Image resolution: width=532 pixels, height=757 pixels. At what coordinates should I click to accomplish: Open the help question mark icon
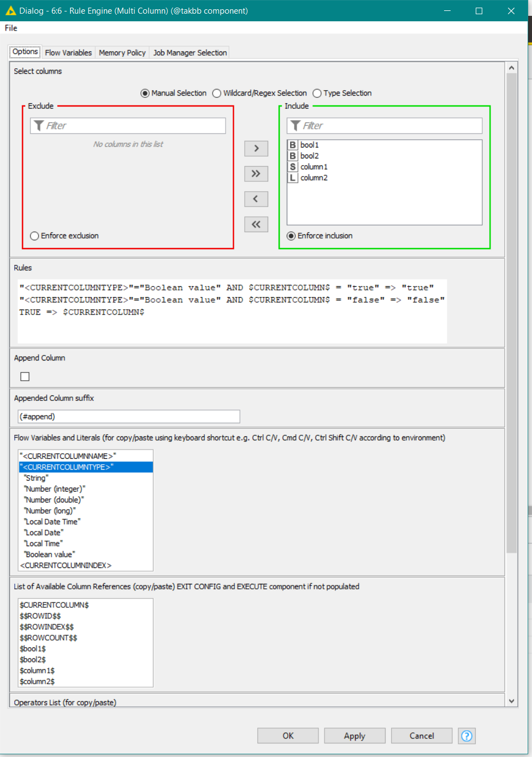[466, 736]
